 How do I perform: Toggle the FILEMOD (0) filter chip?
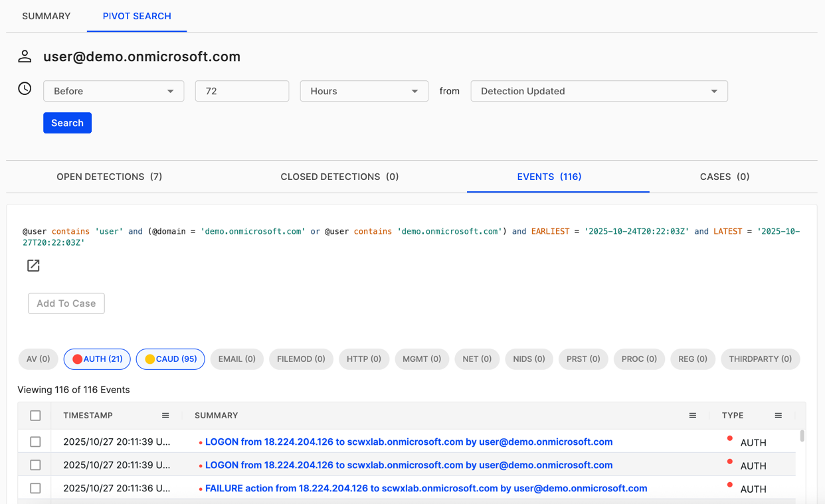coord(301,359)
